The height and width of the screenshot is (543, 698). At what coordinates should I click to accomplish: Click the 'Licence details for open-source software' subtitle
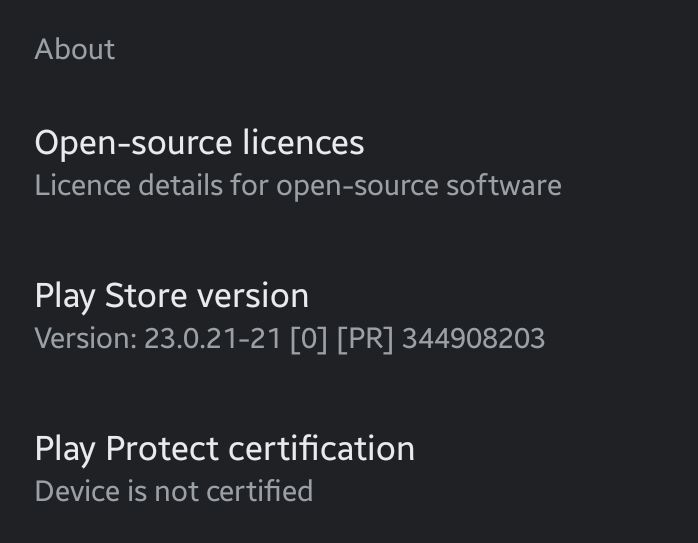point(298,186)
